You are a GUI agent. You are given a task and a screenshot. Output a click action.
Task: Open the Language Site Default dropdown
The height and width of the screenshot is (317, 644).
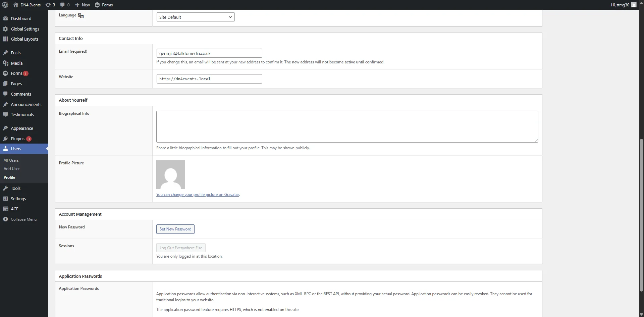[x=196, y=17]
